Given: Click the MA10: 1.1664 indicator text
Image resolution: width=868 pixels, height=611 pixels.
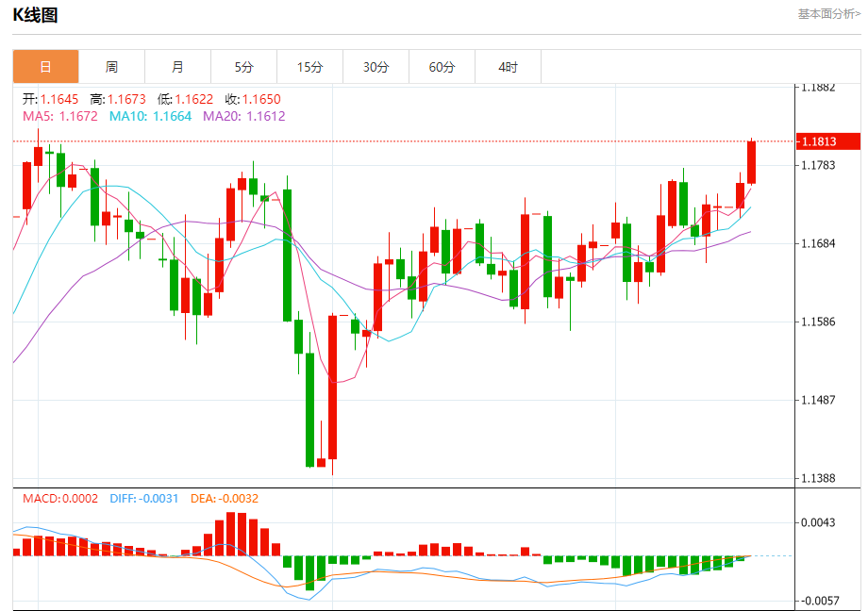Looking at the screenshot, I should point(150,116).
